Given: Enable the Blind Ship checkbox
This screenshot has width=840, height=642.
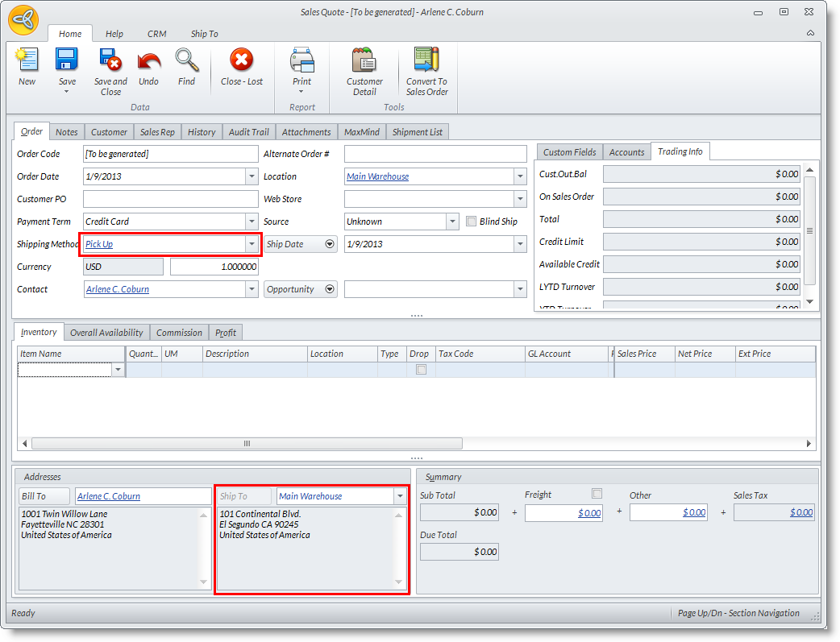Looking at the screenshot, I should [x=472, y=222].
